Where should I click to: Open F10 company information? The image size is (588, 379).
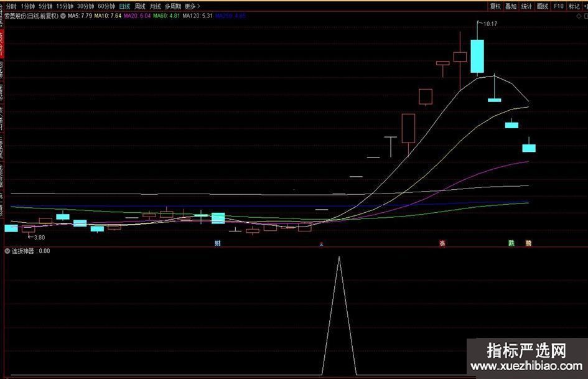558,6
